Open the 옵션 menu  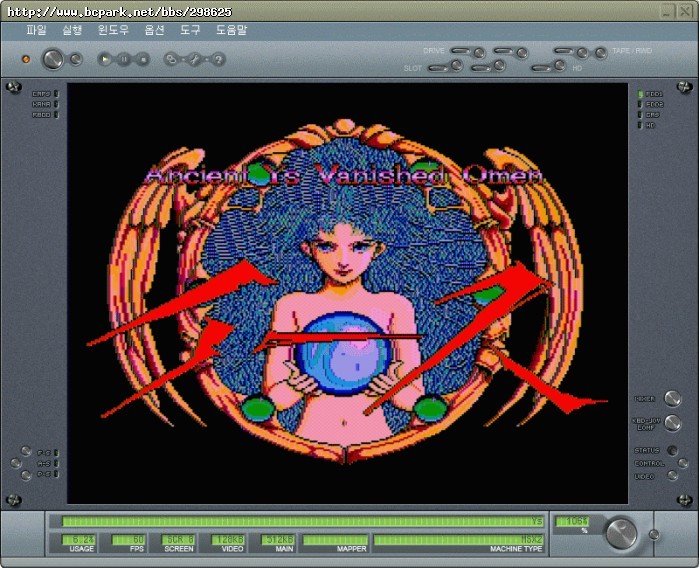[154, 30]
